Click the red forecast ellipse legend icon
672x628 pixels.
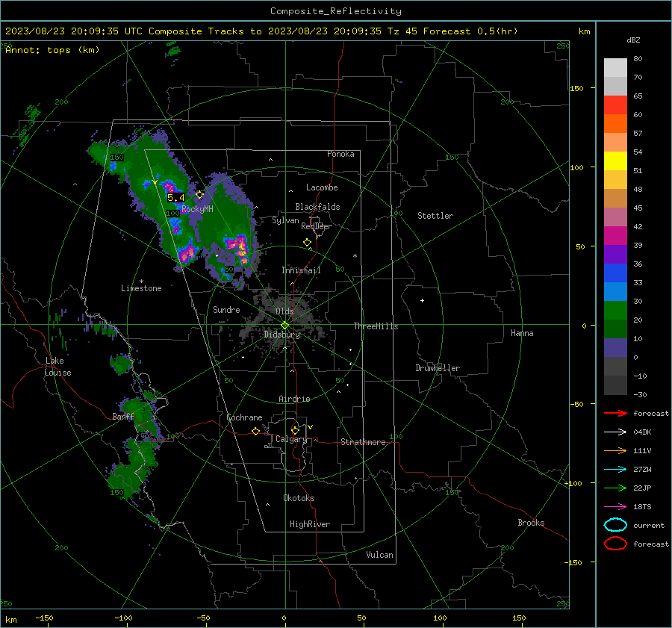pyautogui.click(x=615, y=544)
